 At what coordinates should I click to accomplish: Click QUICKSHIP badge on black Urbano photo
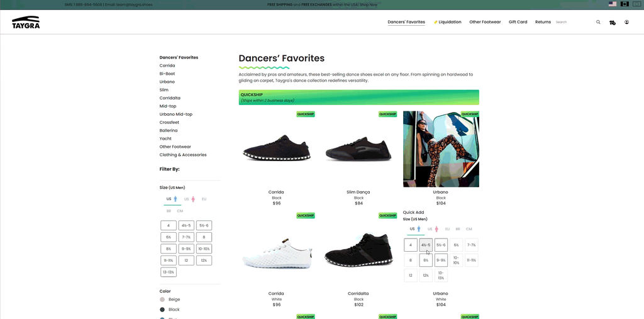469,115
